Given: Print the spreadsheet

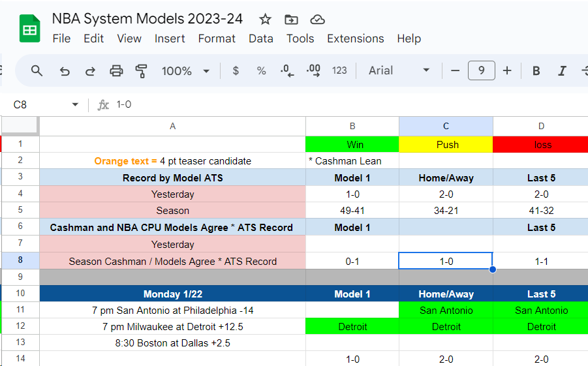Looking at the screenshot, I should (116, 70).
